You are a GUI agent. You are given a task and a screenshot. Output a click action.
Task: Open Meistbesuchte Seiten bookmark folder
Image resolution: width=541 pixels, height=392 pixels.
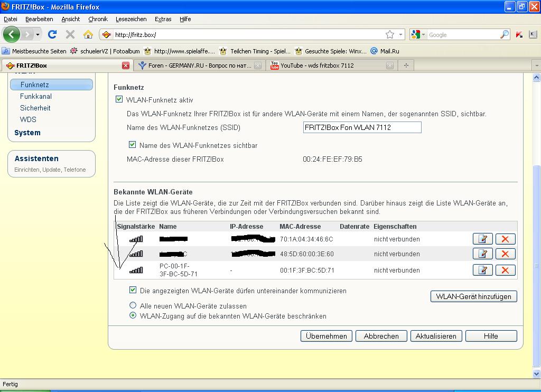(34, 51)
